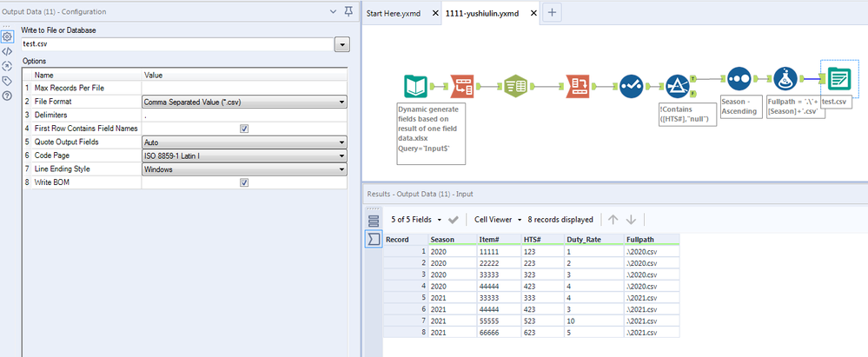The image size is (868, 357).
Task: Select the Formula flask tool node
Action: (x=785, y=79)
